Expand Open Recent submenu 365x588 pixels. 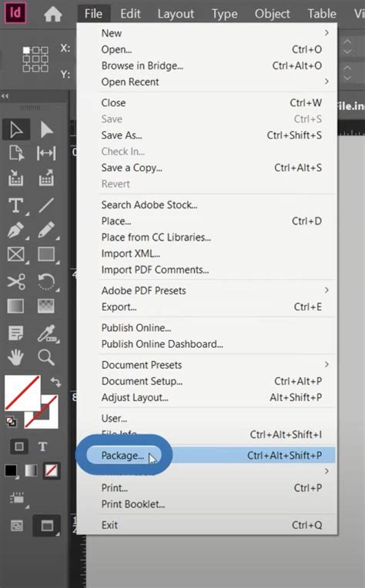(x=326, y=82)
